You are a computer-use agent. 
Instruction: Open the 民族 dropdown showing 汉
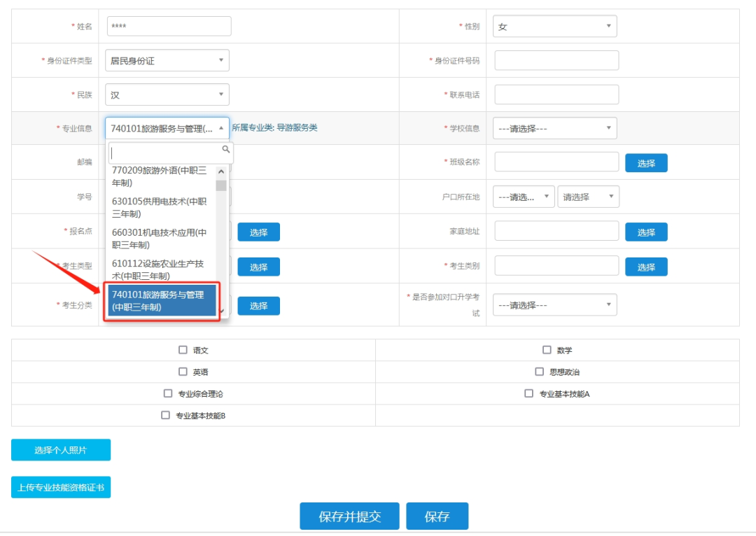tap(167, 95)
